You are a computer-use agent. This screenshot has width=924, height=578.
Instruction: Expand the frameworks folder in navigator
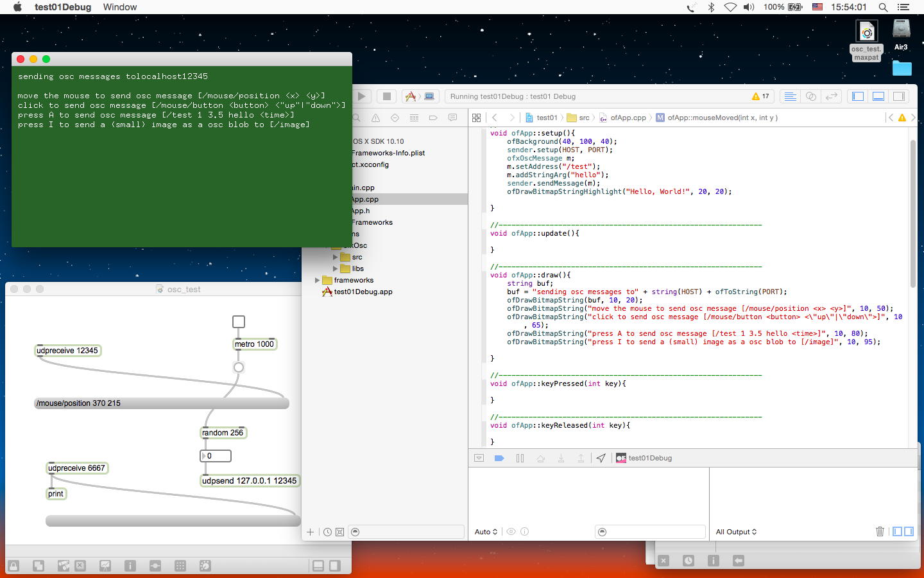click(x=317, y=280)
